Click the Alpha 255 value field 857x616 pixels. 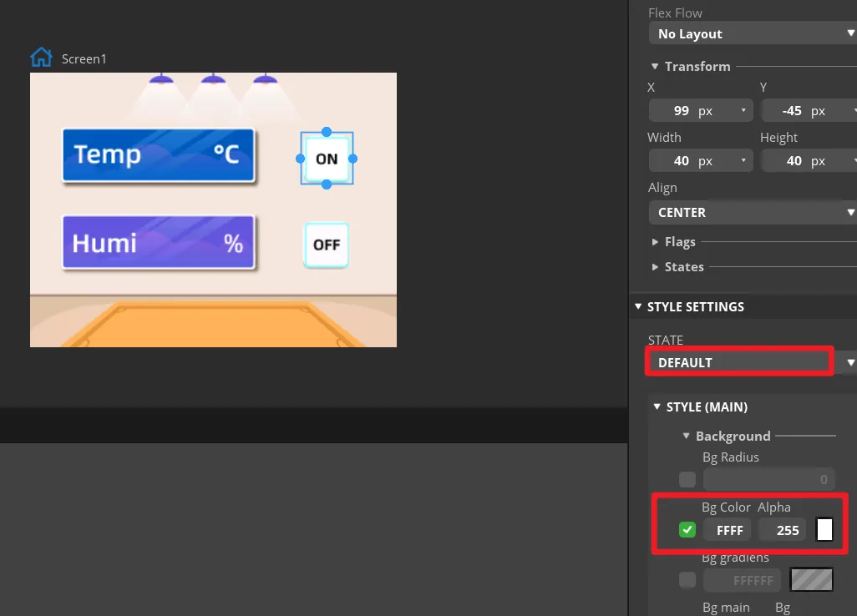pos(783,530)
